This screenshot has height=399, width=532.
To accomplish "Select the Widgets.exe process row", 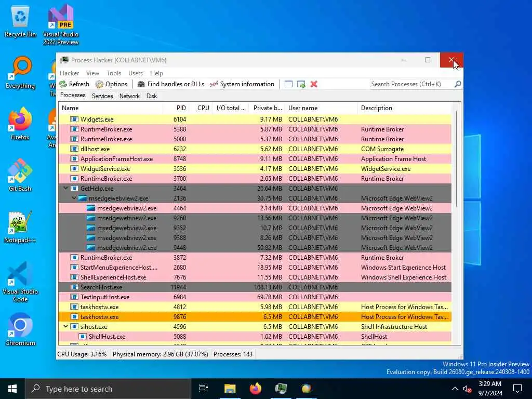I will pos(255,119).
